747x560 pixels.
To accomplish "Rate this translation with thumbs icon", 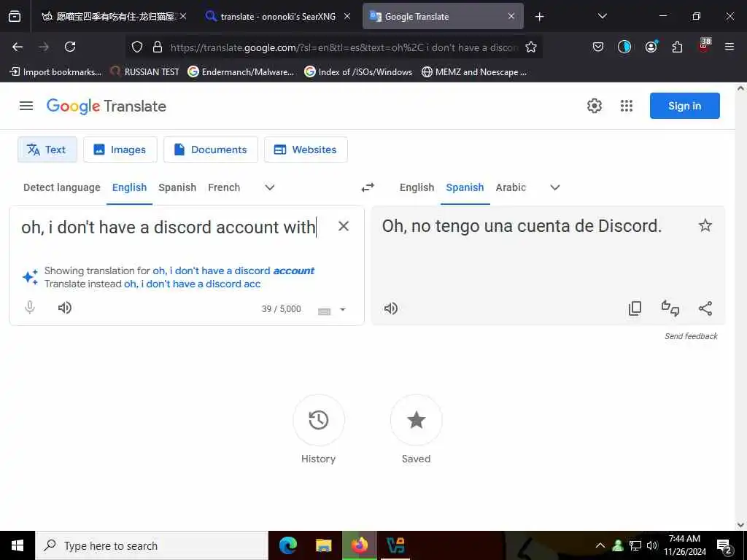I will pos(670,308).
